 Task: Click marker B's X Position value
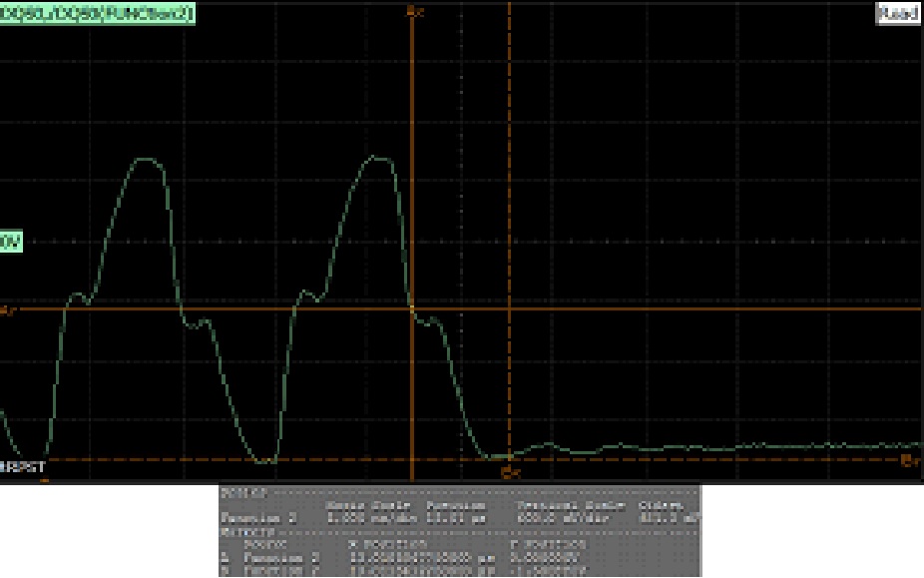pyautogui.click(x=422, y=572)
